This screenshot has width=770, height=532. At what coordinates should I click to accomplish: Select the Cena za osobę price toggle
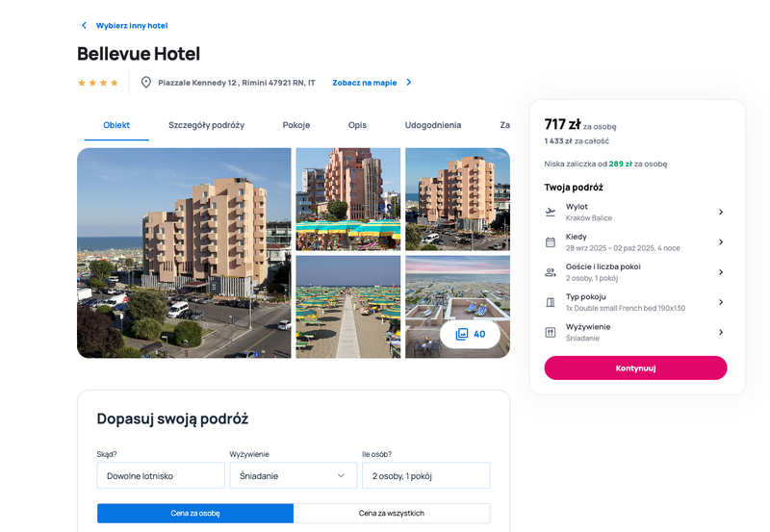click(195, 514)
